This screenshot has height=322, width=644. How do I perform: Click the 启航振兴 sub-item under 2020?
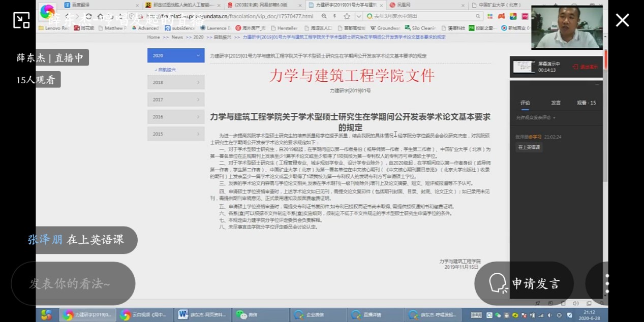[166, 70]
